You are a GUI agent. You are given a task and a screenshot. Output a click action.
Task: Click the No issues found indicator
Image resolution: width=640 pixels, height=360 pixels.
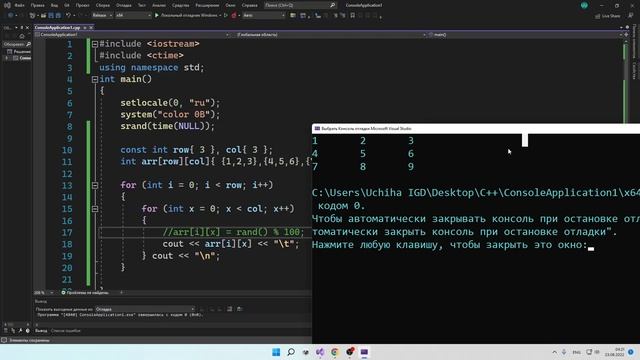85,293
